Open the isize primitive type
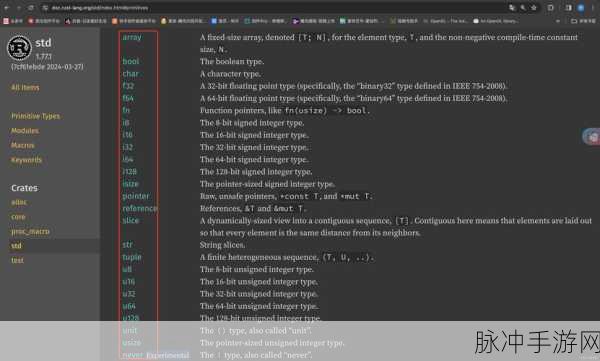This screenshot has height=361, width=600. pos(130,184)
